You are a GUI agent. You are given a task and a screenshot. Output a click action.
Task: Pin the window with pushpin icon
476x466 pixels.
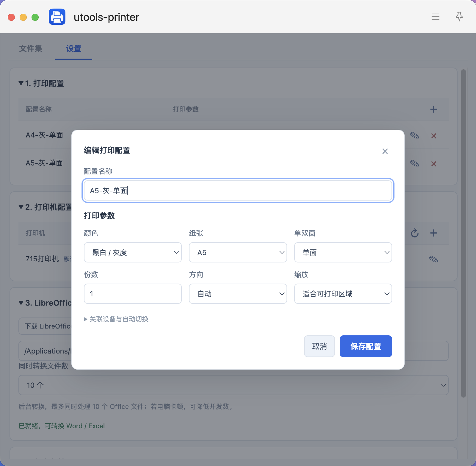(x=459, y=17)
